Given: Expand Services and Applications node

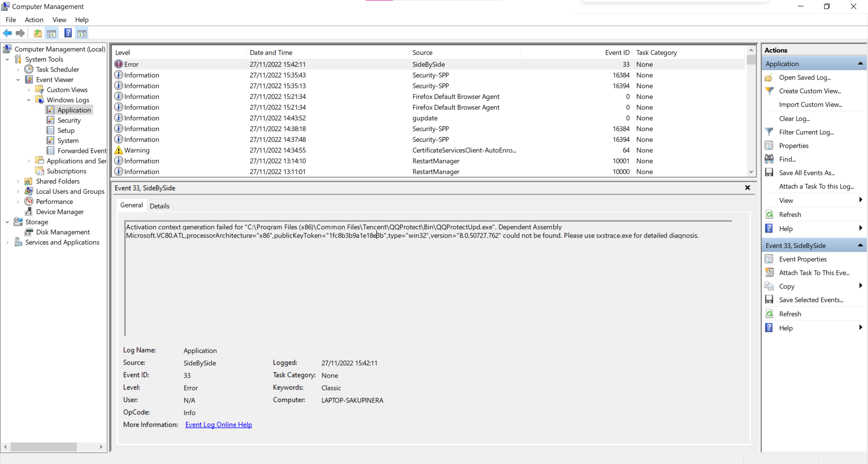Looking at the screenshot, I should 7,242.
